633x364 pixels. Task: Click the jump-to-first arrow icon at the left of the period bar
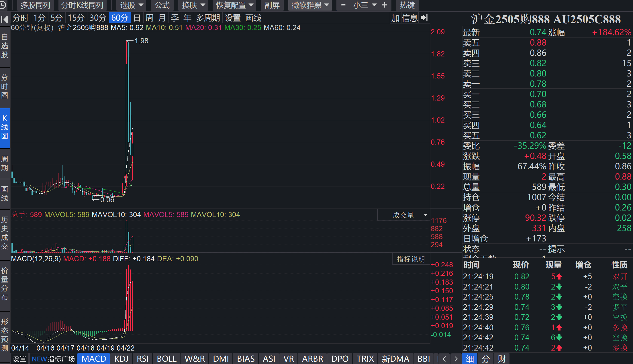pos(5,19)
